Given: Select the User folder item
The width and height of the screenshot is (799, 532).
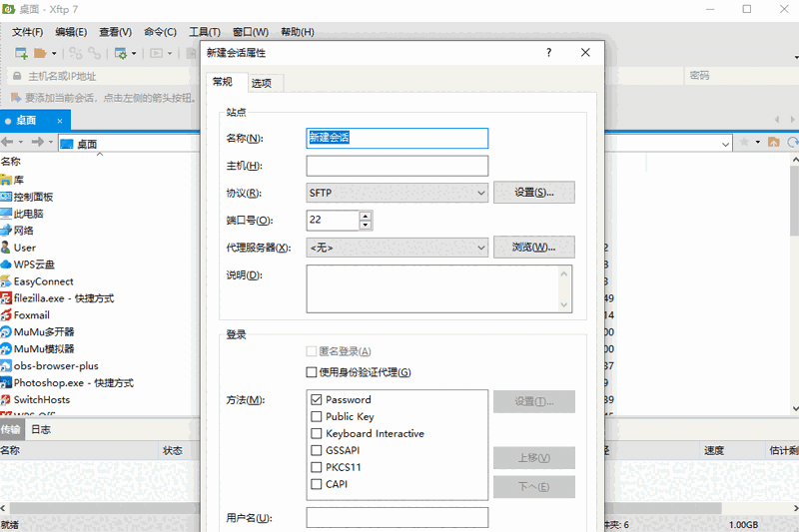Looking at the screenshot, I should [18, 248].
